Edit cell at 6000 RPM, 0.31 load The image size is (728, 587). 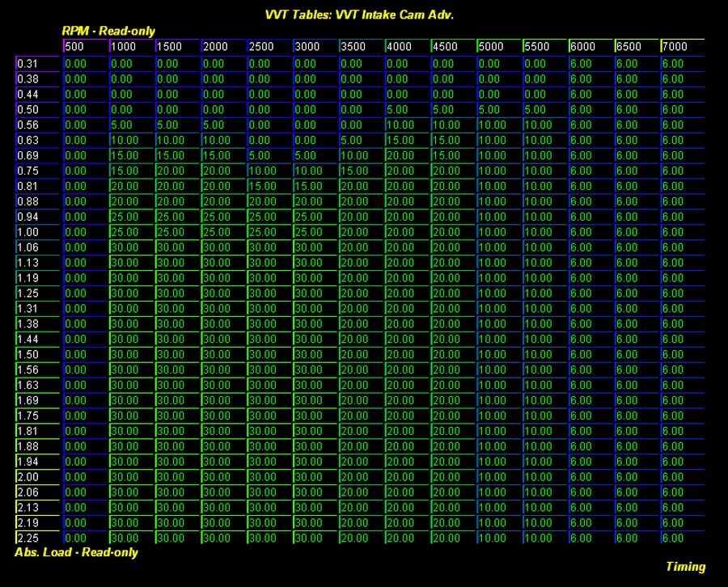(x=590, y=64)
